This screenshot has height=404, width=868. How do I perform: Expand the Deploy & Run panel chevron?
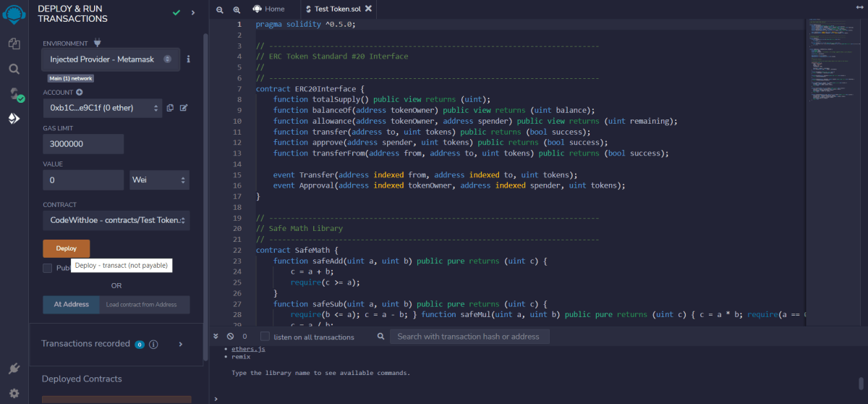[x=193, y=12]
